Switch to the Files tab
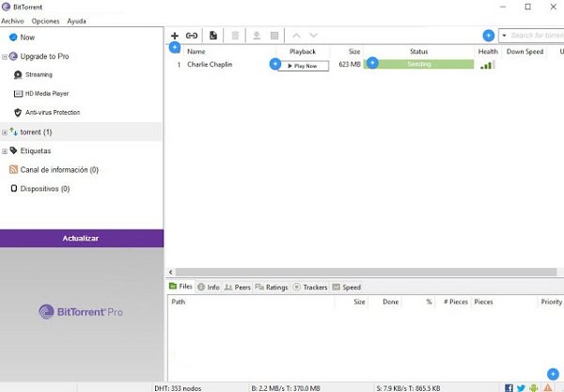The width and height of the screenshot is (564, 392). point(181,287)
